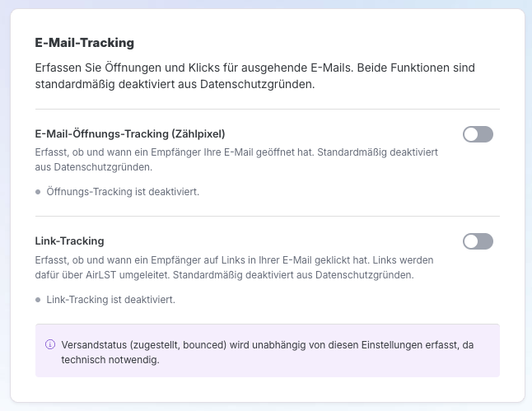The width and height of the screenshot is (532, 411).
Task: Turn on the Link-Tracking switch
Action: pyautogui.click(x=478, y=241)
